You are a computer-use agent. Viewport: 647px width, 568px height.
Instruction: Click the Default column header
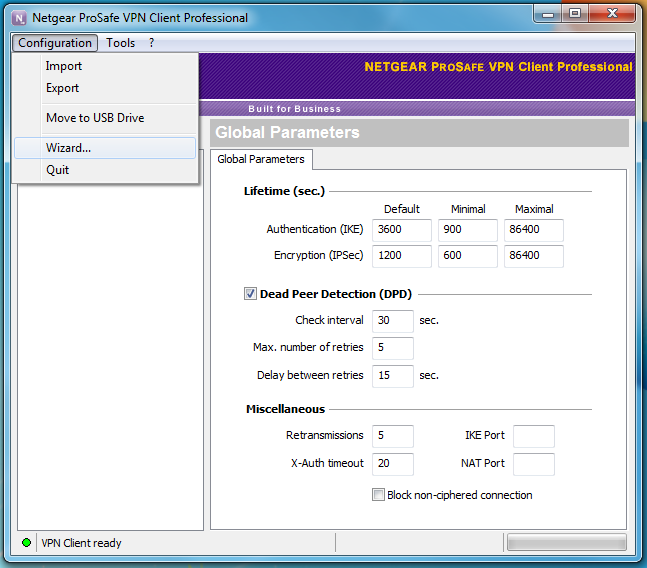pos(401,209)
